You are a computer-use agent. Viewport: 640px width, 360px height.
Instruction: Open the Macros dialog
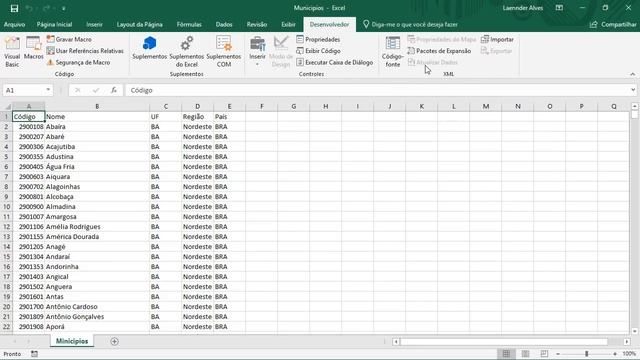[33, 48]
